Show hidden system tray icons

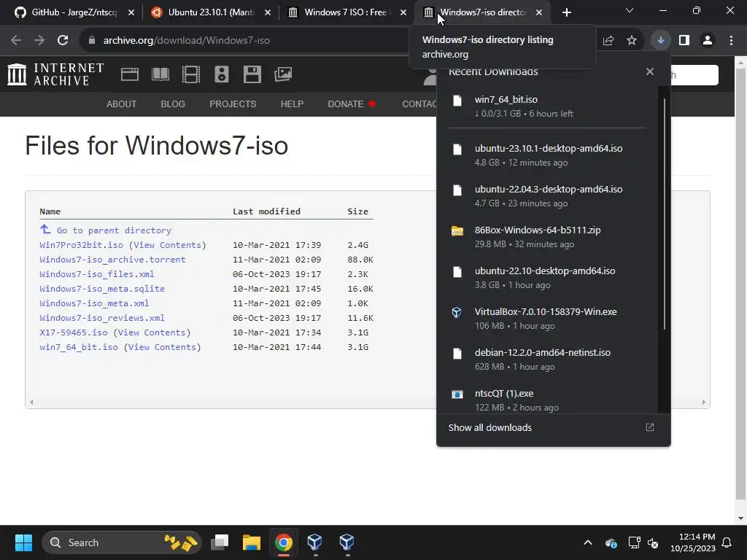[x=588, y=542]
